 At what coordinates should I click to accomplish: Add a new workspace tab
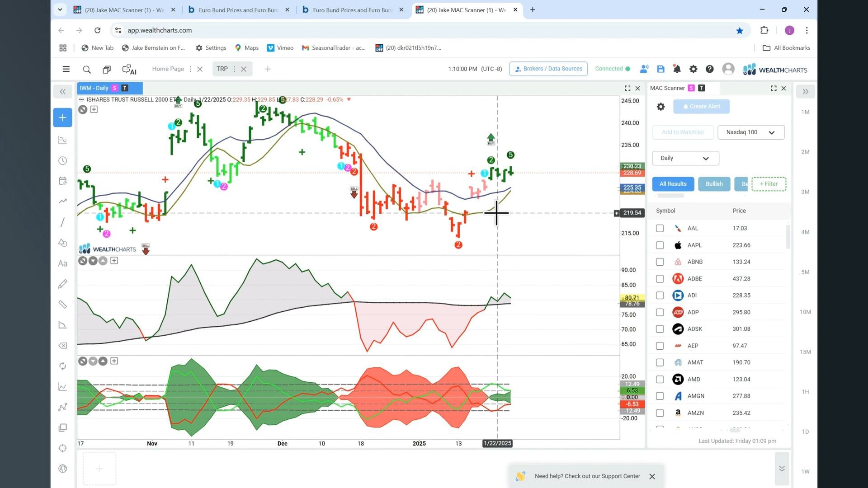(268, 69)
